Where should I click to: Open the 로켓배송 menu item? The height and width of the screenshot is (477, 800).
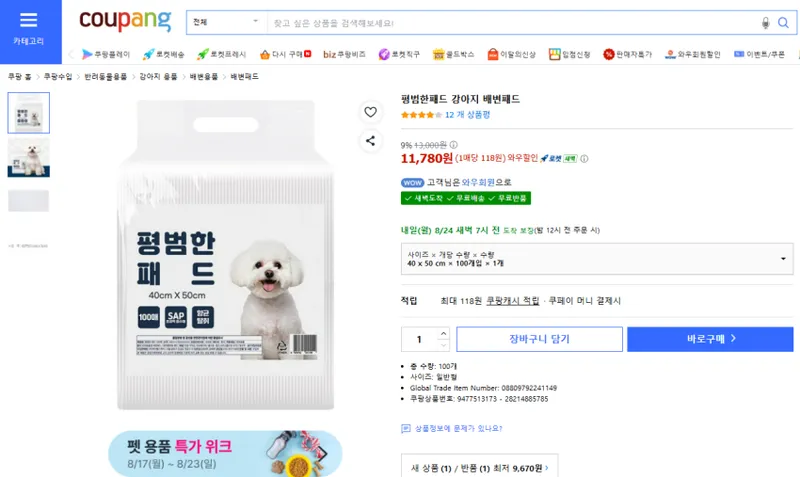[x=163, y=54]
